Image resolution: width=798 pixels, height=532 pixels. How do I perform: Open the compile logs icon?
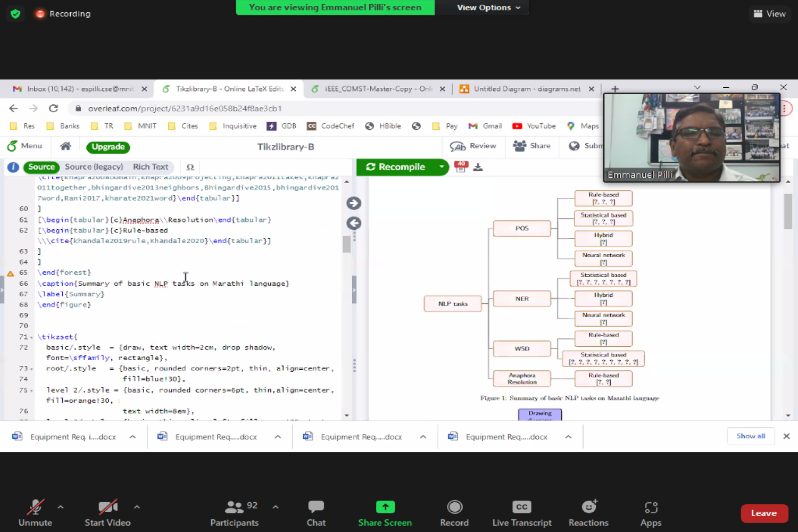(x=461, y=167)
